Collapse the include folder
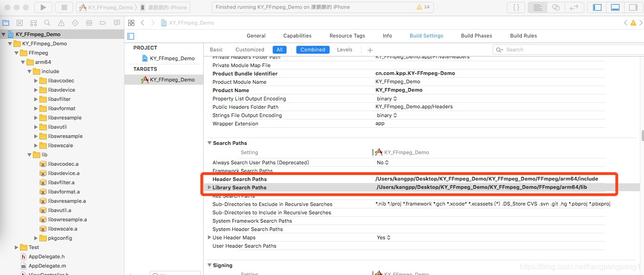Image resolution: width=644 pixels, height=275 pixels. (x=30, y=71)
